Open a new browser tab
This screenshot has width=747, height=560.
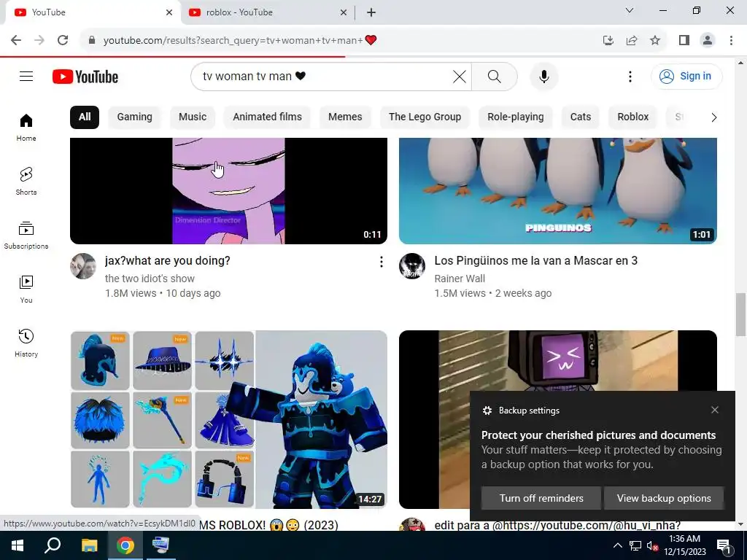tap(371, 12)
